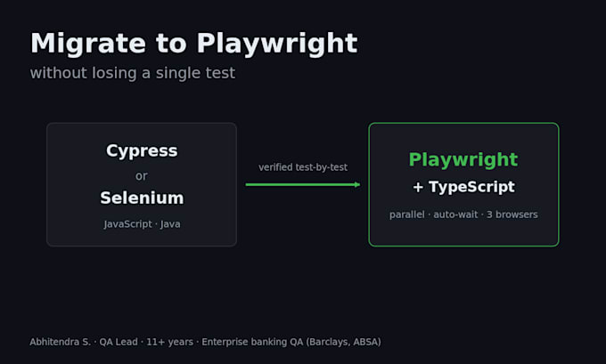Click the verified test-by-test label
Viewport: 606px width, 364px height.
click(x=303, y=167)
